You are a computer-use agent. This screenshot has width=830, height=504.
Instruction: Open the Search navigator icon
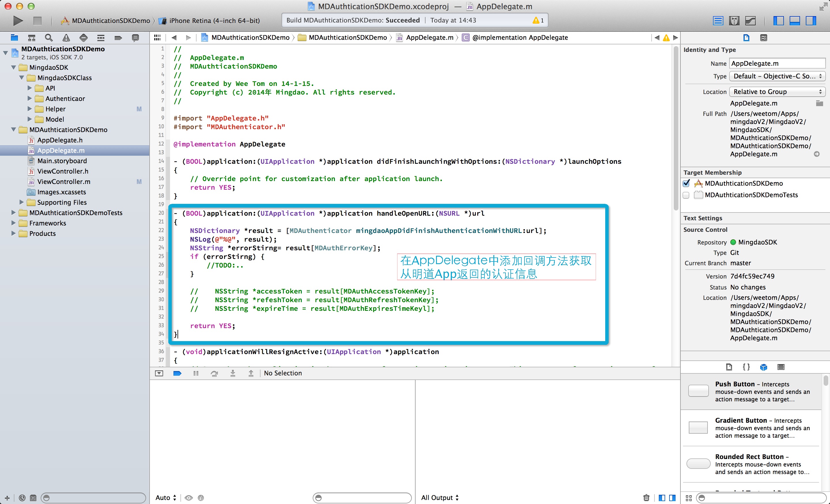[x=49, y=38]
